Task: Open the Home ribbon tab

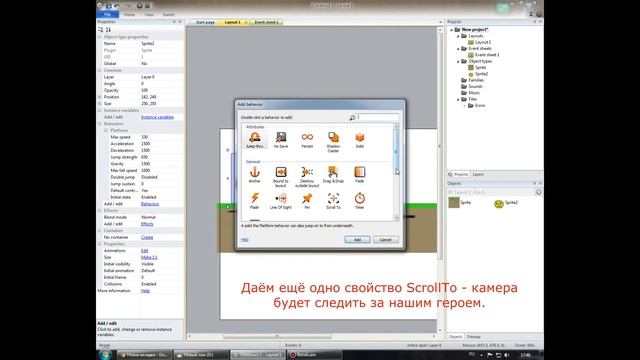Action: pyautogui.click(x=129, y=15)
